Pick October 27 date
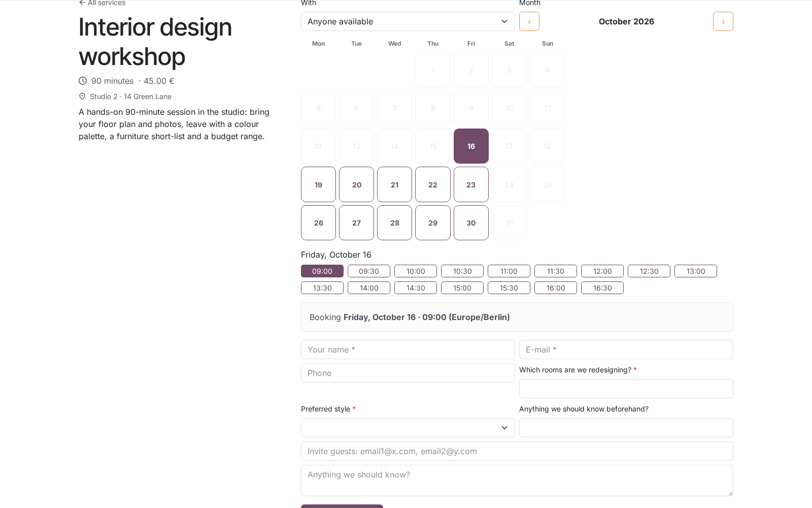Screen dimensions: 812x508 pos(356,223)
